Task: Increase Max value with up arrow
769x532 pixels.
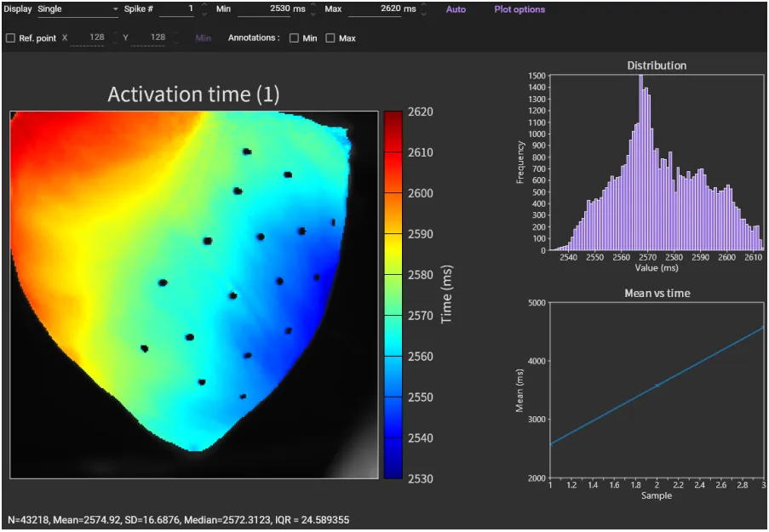Action: (x=423, y=6)
